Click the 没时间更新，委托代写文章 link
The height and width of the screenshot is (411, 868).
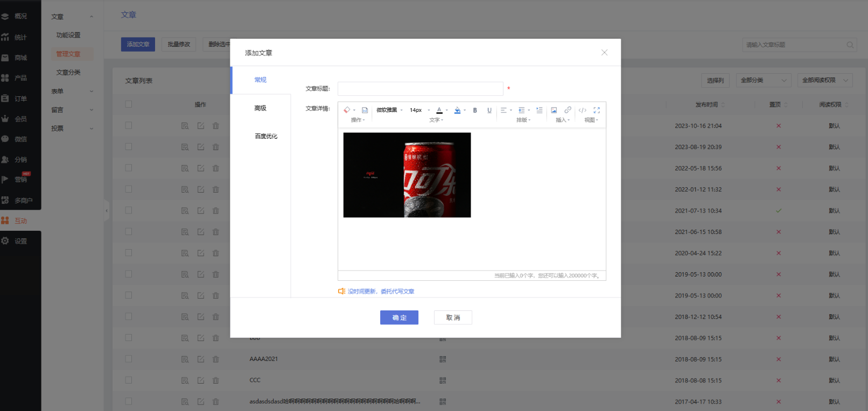click(381, 291)
